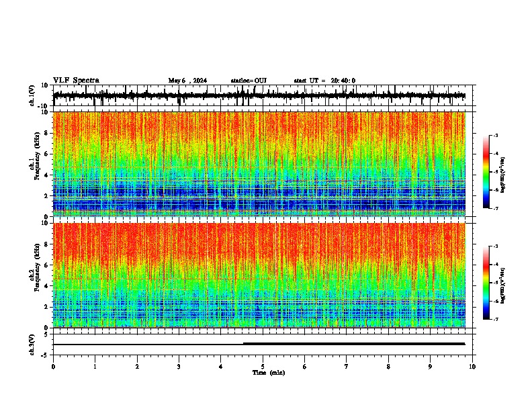Click inside the ch.1 spectrogram panel
This screenshot has width=532, height=411.
point(259,164)
